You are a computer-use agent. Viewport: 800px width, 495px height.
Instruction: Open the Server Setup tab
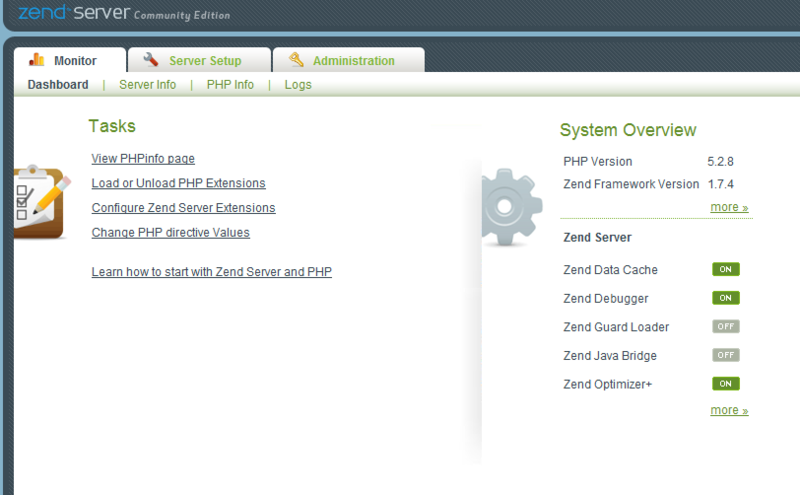[x=199, y=60]
